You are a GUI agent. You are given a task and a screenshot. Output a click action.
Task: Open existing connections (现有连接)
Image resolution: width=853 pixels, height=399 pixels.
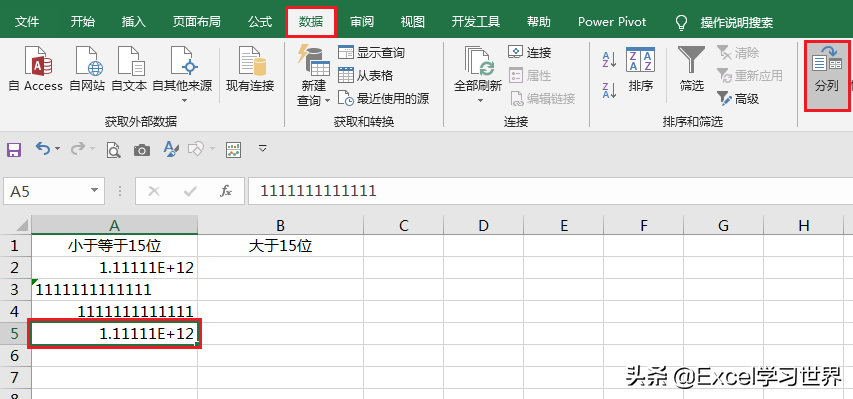250,69
